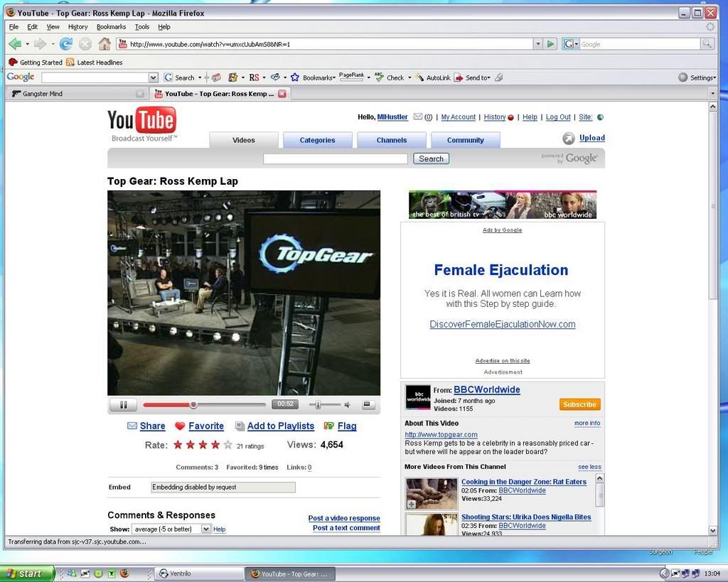Close the YouTube Top Gear tab
Screen dimensions: 728x582
282,94
